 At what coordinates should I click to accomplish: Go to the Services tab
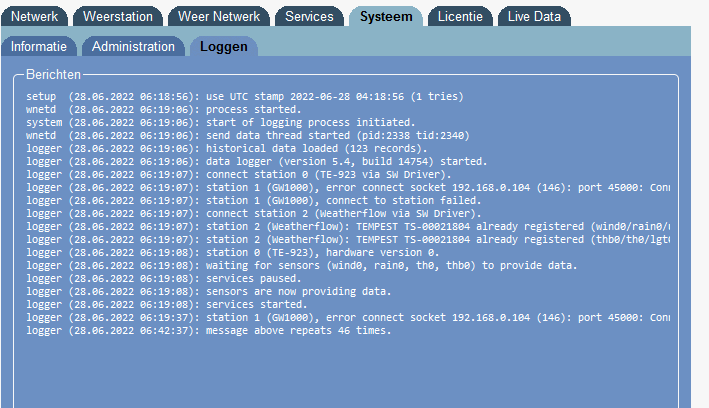tap(309, 16)
